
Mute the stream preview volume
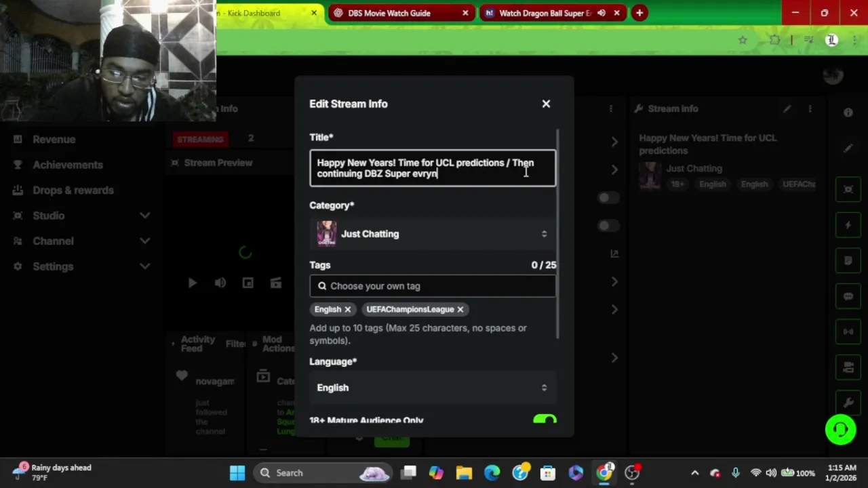click(x=220, y=283)
